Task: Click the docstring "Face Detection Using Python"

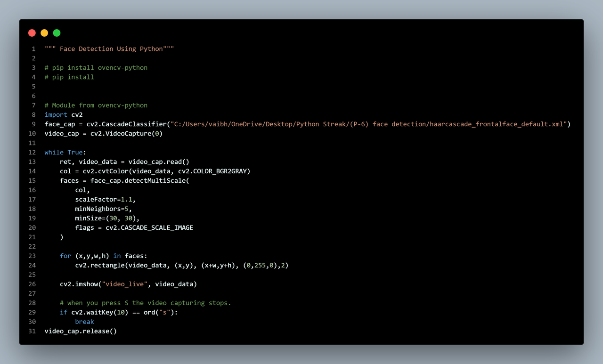Action: pyautogui.click(x=109, y=49)
